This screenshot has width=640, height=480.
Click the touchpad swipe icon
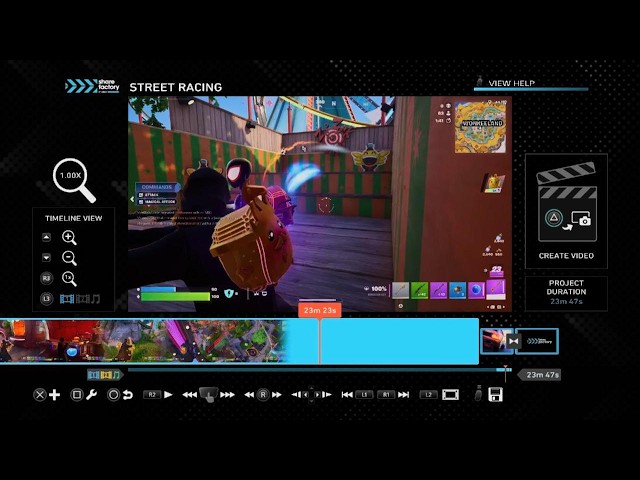tap(208, 395)
